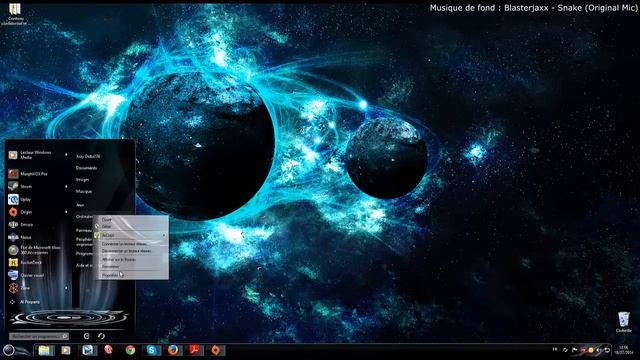Open File Explorer from the taskbar
Image resolution: width=640 pixels, height=360 pixels.
(44, 350)
